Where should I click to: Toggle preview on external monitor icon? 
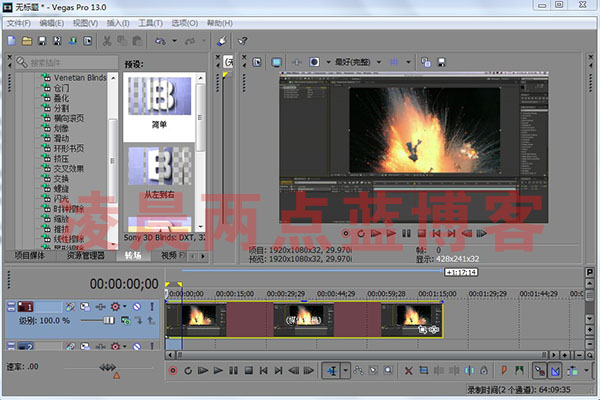(x=276, y=62)
